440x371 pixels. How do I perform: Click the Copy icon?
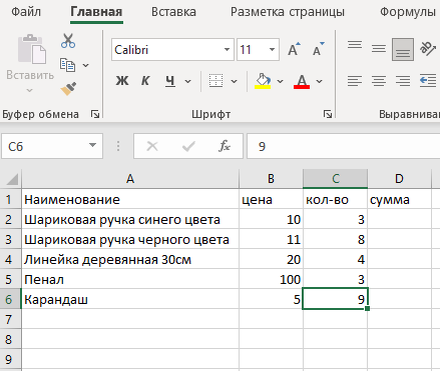tap(67, 65)
